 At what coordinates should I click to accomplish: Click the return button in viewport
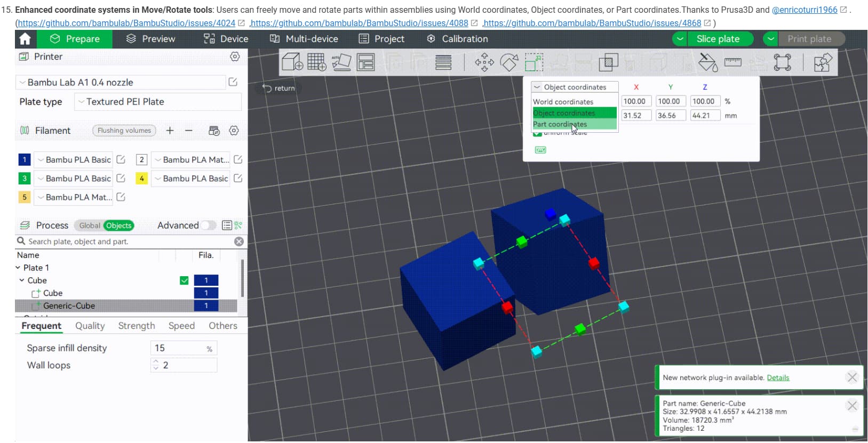(x=279, y=88)
